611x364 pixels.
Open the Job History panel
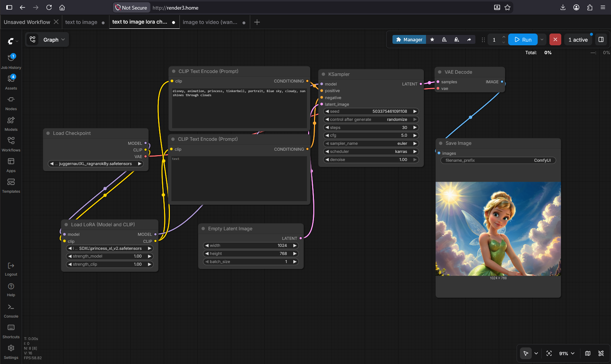pos(11,62)
